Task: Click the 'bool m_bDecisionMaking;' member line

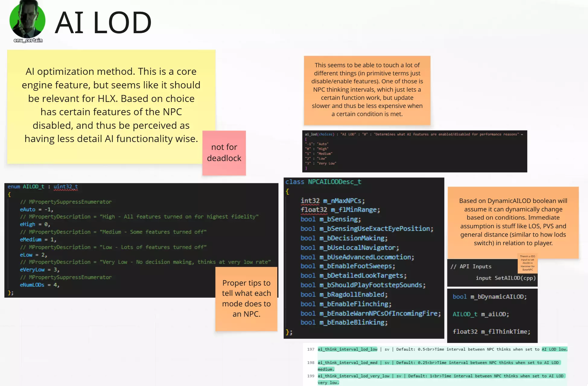Action: pyautogui.click(x=344, y=238)
